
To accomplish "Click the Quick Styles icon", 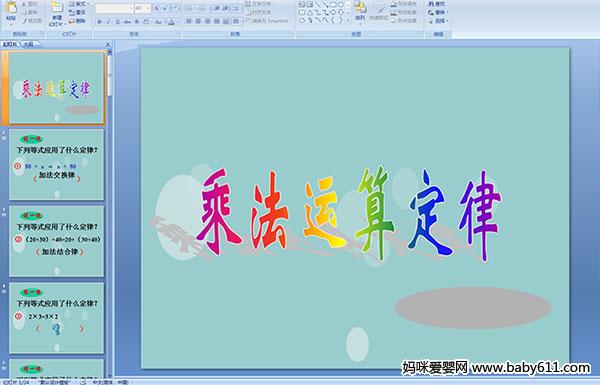I will click(379, 11).
